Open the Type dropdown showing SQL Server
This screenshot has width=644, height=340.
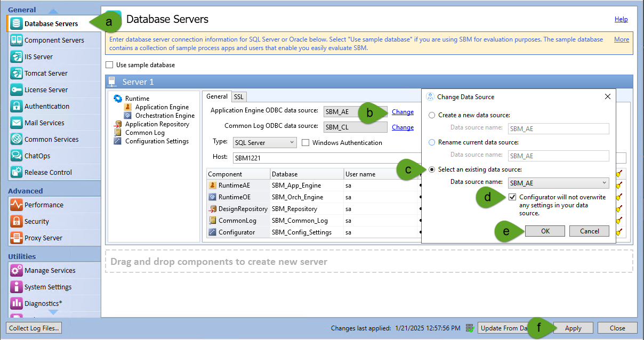coord(265,143)
